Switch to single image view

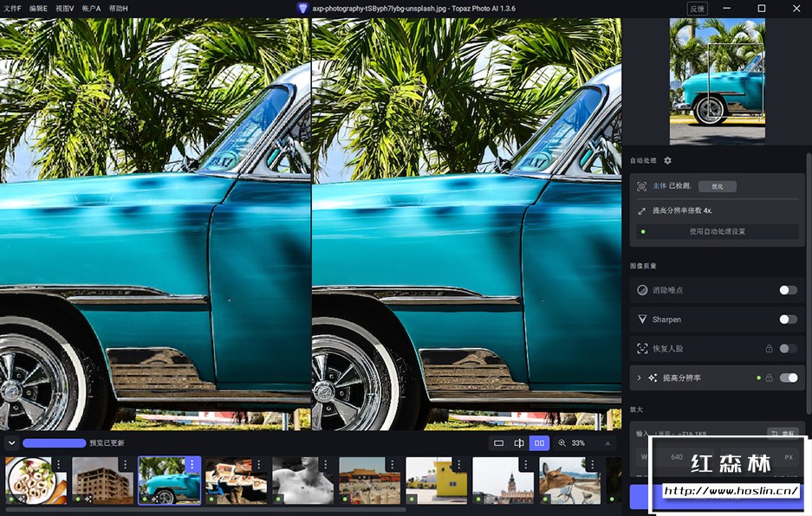click(498, 443)
